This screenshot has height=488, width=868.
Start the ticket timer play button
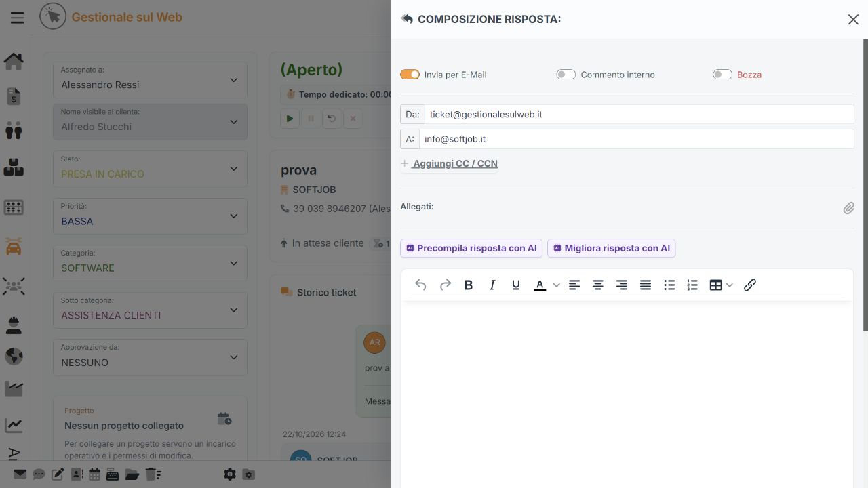pyautogui.click(x=290, y=119)
